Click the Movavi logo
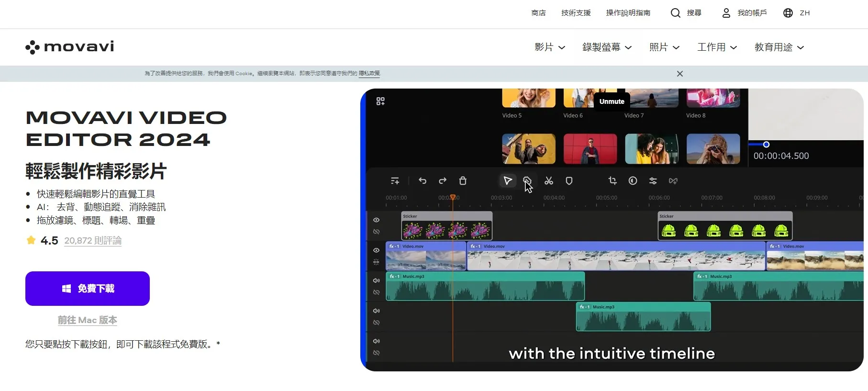868x391 pixels. point(70,47)
